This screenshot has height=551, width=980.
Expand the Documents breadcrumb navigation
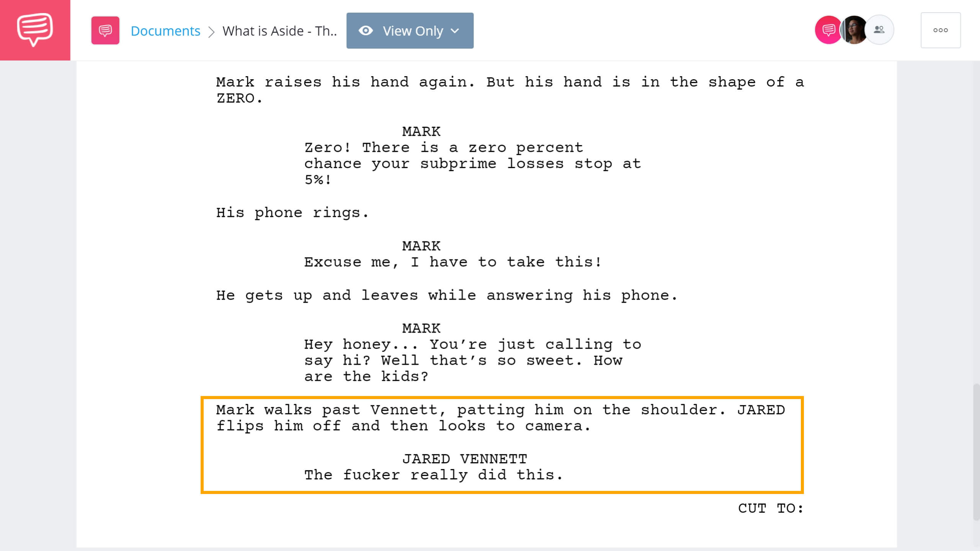click(x=165, y=30)
